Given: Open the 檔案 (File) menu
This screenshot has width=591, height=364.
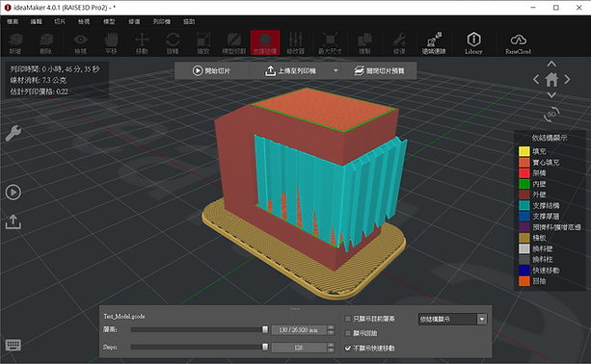Looking at the screenshot, I should (x=13, y=21).
